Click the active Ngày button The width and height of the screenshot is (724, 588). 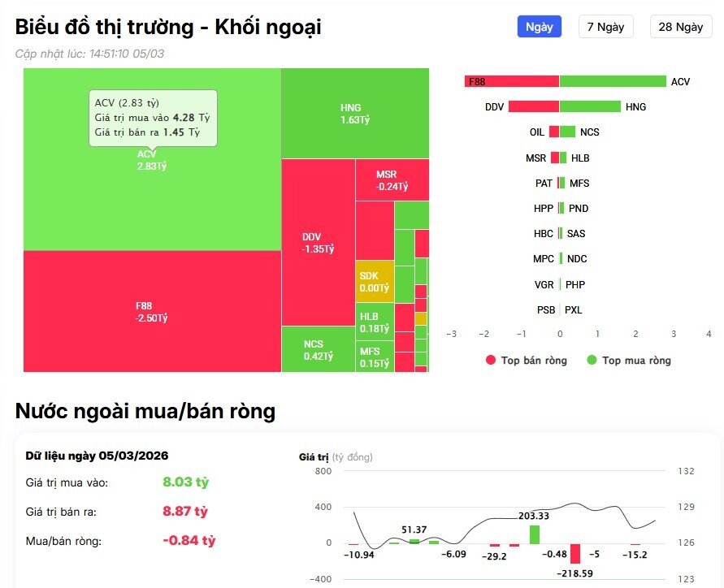coord(539,27)
